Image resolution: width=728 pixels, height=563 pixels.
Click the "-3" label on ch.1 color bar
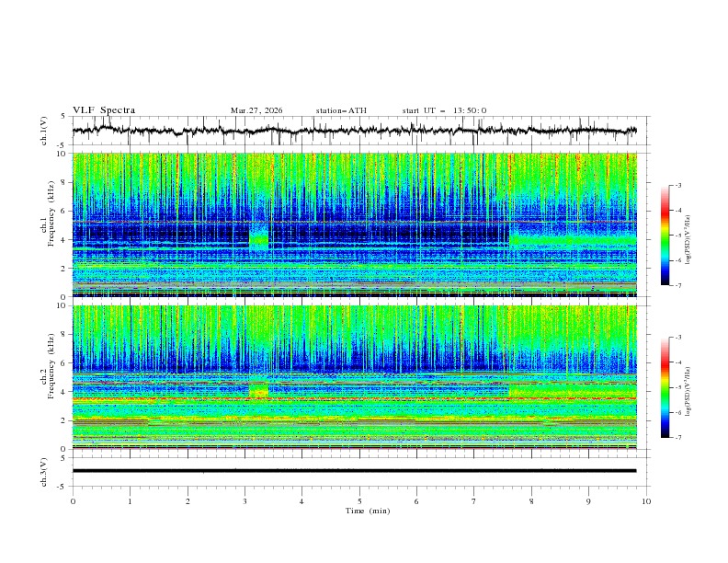click(x=678, y=185)
